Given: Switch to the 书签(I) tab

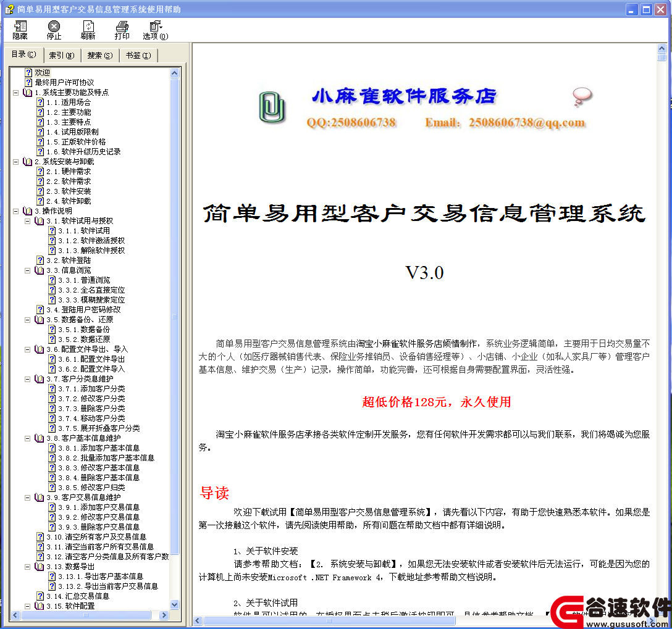Looking at the screenshot, I should (138, 56).
